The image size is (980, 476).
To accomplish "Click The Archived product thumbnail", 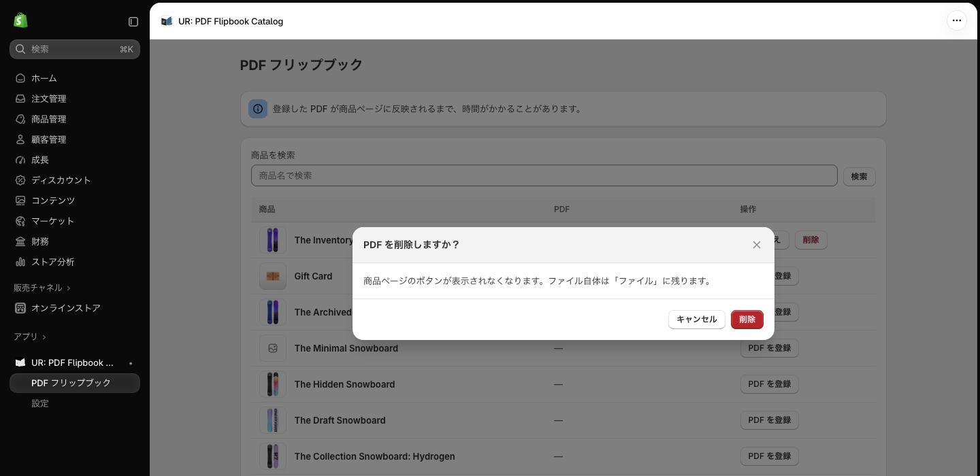I will (x=273, y=312).
